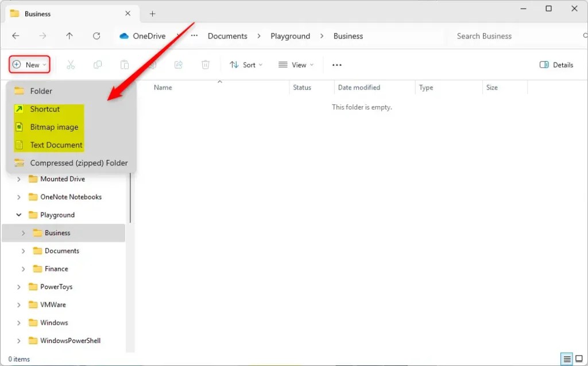Select Playground in navigation pane

point(57,215)
